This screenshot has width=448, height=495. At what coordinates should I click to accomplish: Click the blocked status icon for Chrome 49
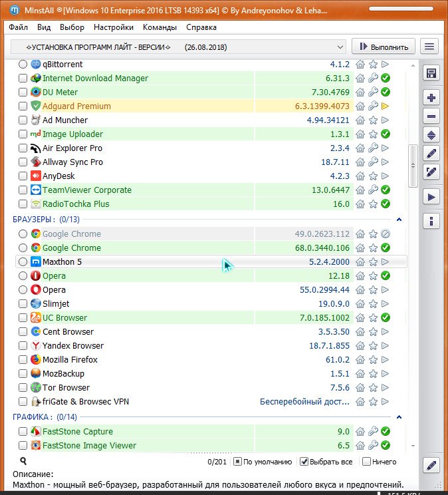click(x=386, y=234)
